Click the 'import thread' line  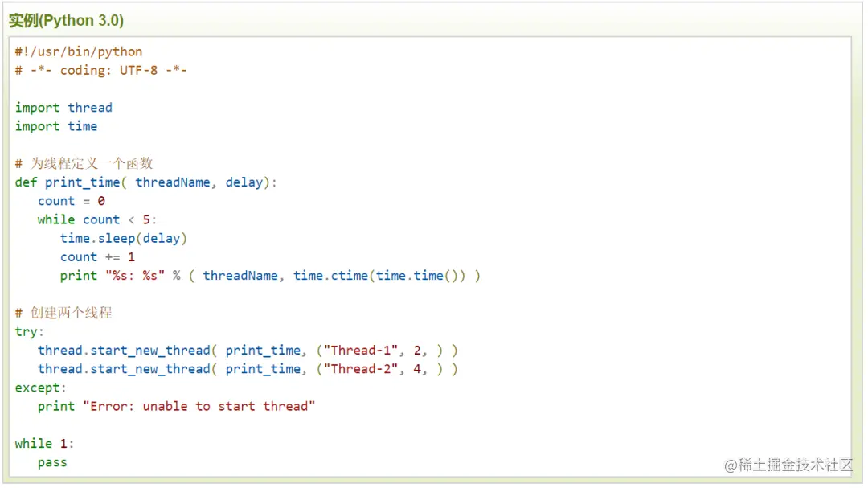[x=63, y=108]
